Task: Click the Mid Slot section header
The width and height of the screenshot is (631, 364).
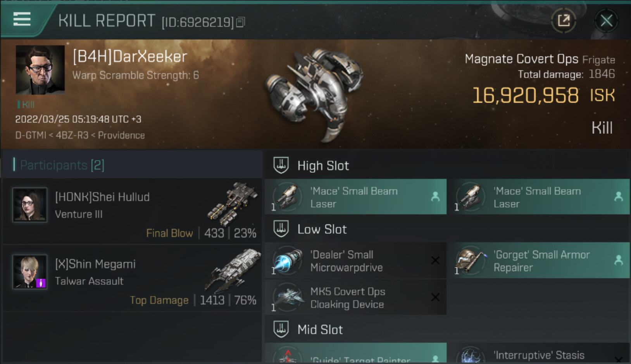Action: click(x=320, y=330)
